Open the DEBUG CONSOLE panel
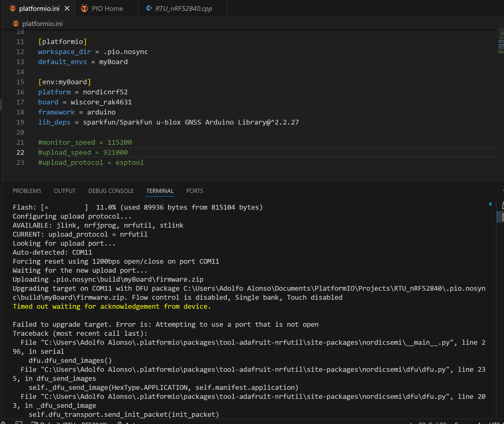Image resolution: width=504 pixels, height=424 pixels. (x=111, y=191)
